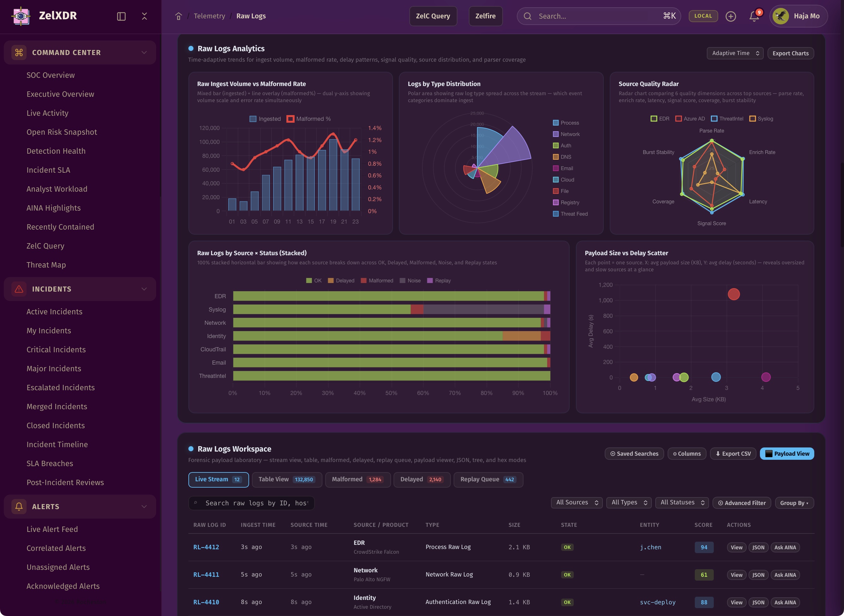Image resolution: width=844 pixels, height=616 pixels.
Task: Open the All Sources filter dropdown
Action: [x=576, y=503]
